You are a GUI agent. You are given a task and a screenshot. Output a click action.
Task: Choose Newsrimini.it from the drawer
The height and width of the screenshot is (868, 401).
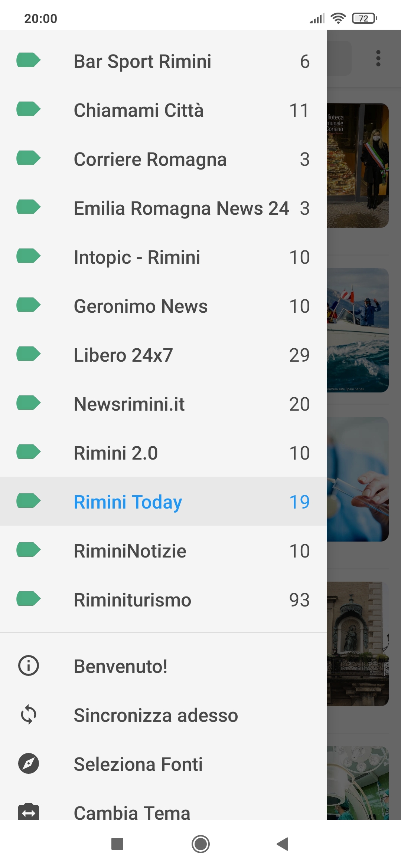pos(163,404)
